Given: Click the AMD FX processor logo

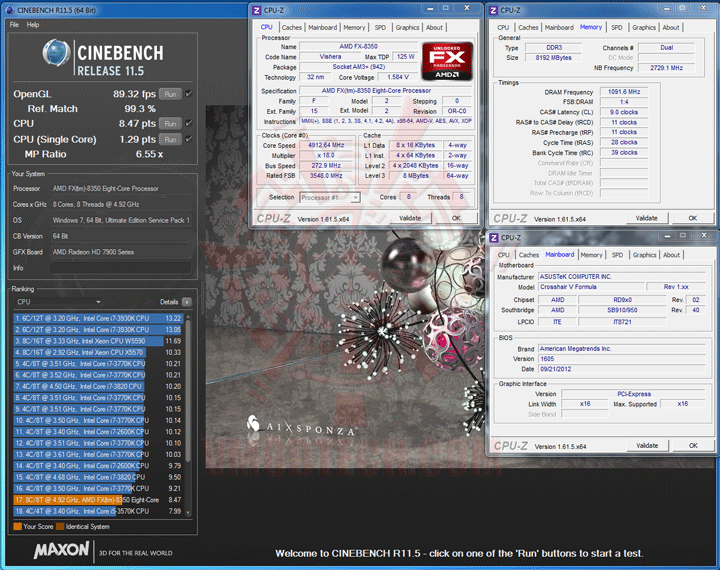Looking at the screenshot, I should point(447,61).
